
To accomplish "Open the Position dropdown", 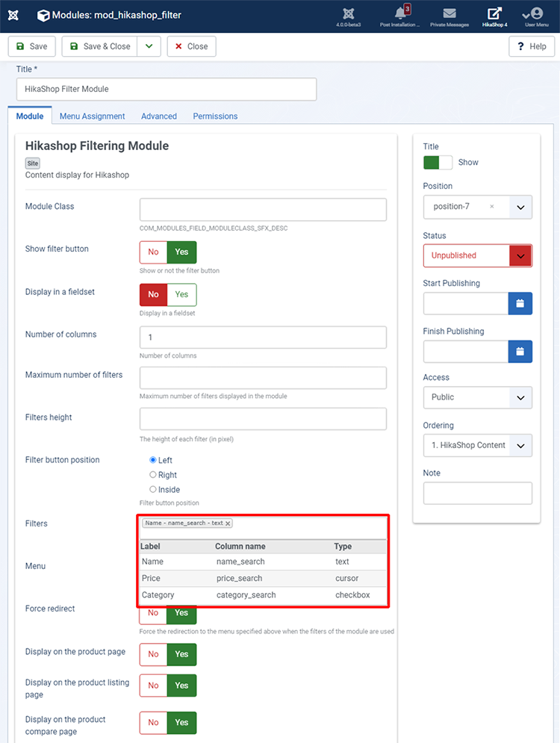I will point(520,207).
